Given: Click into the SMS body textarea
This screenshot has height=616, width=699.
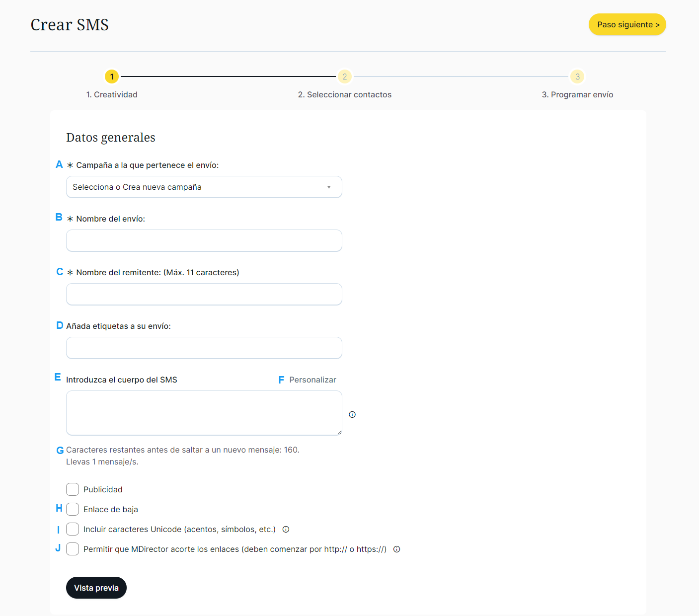Looking at the screenshot, I should [x=204, y=412].
